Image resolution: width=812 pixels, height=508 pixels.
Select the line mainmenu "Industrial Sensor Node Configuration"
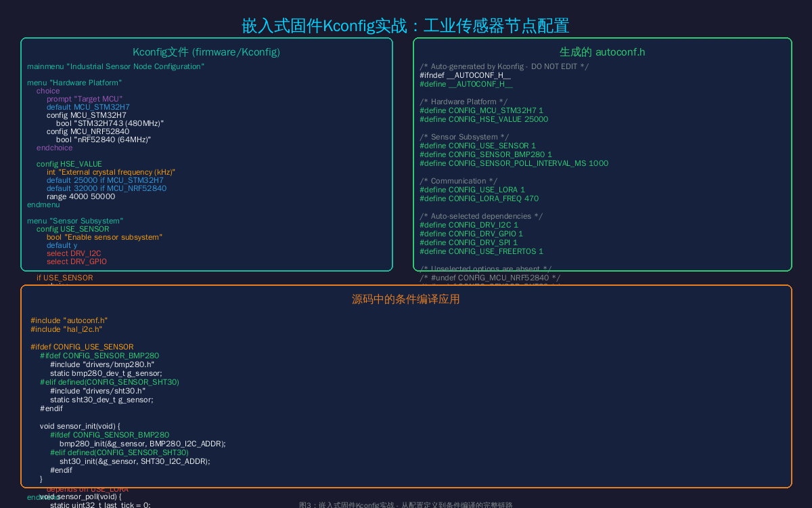click(x=116, y=66)
